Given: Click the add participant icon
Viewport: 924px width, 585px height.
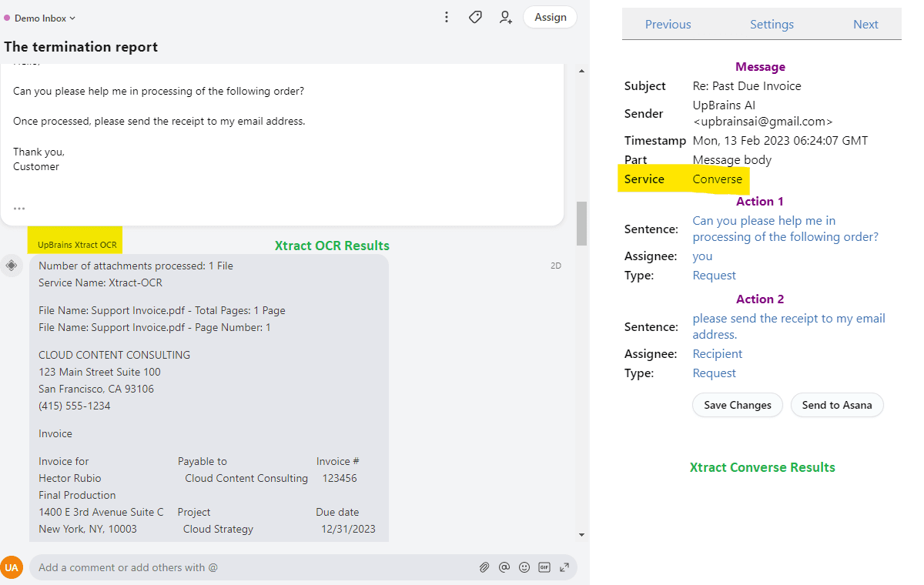Looking at the screenshot, I should (506, 17).
